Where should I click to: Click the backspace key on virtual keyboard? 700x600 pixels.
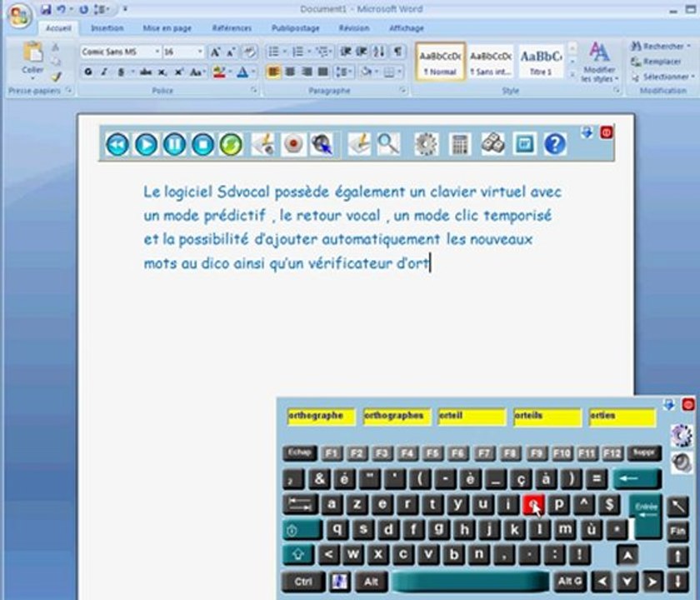pos(637,479)
